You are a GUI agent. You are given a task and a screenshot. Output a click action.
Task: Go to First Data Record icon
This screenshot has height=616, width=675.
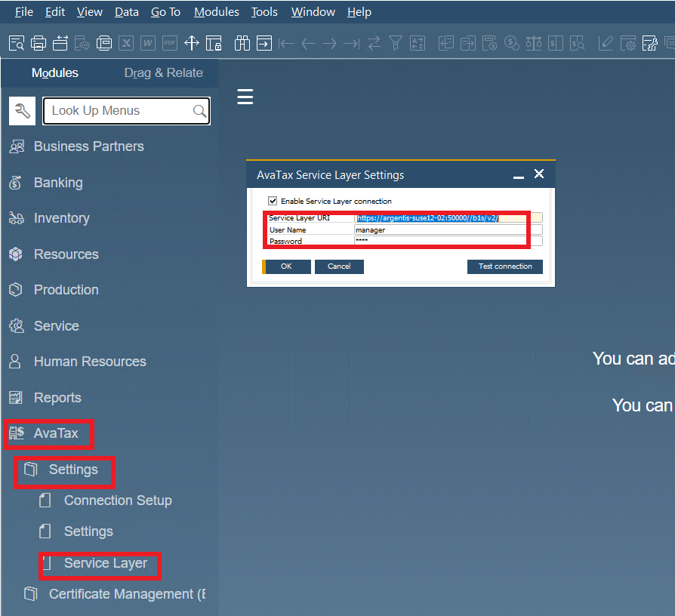tap(286, 44)
